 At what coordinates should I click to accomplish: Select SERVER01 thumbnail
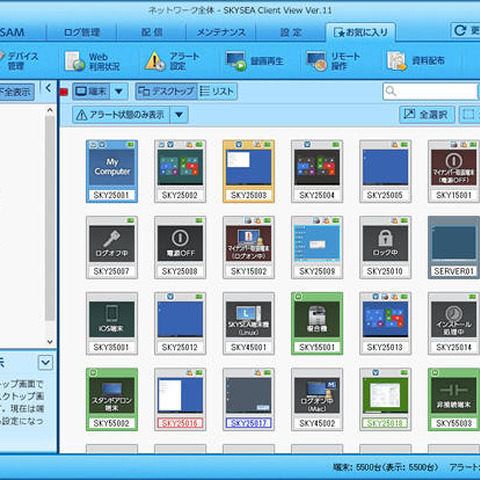[x=454, y=247]
